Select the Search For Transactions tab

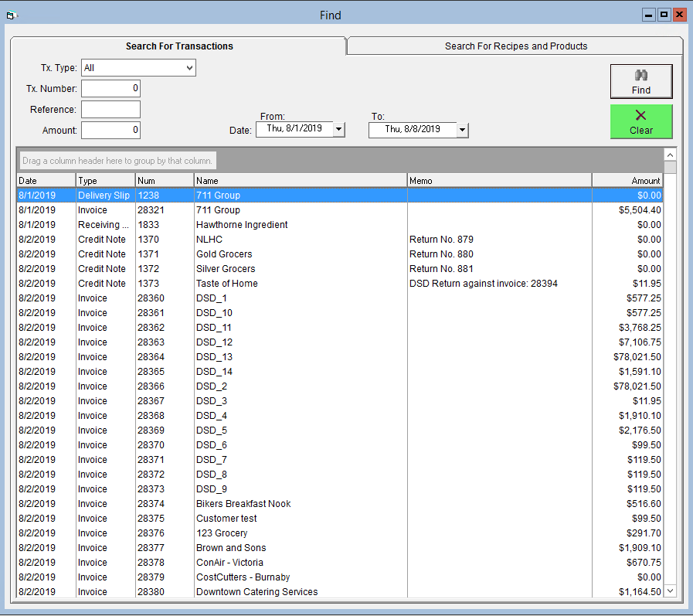[178, 46]
